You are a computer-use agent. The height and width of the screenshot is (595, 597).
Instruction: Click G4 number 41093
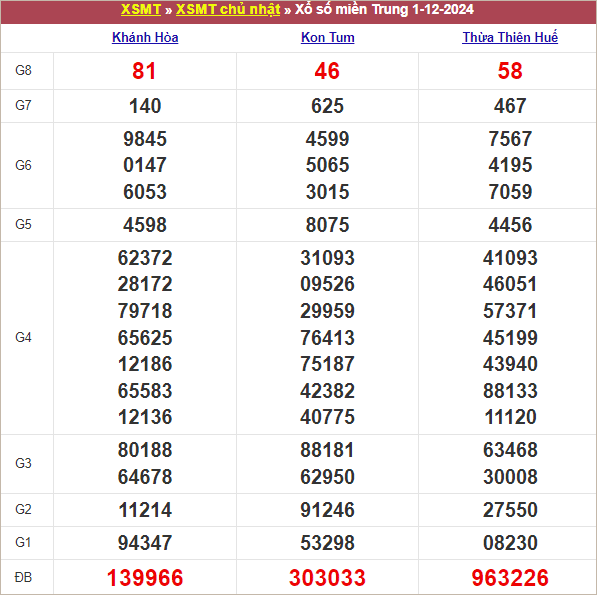tap(510, 258)
